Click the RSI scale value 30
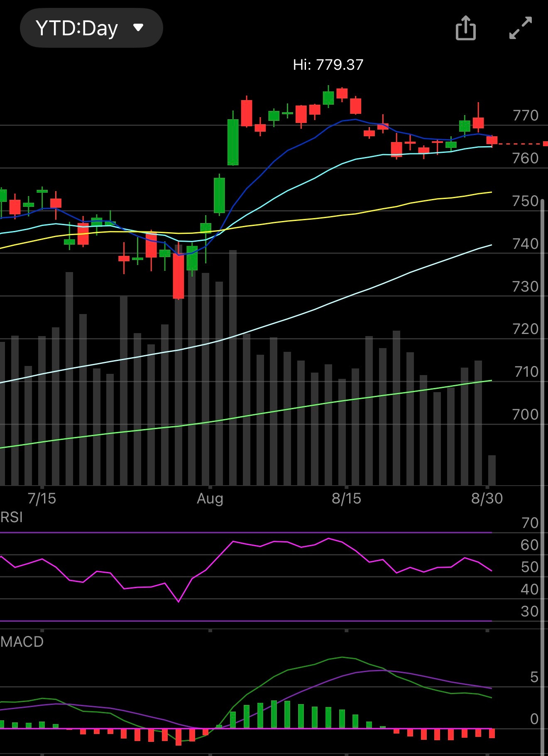 530,611
